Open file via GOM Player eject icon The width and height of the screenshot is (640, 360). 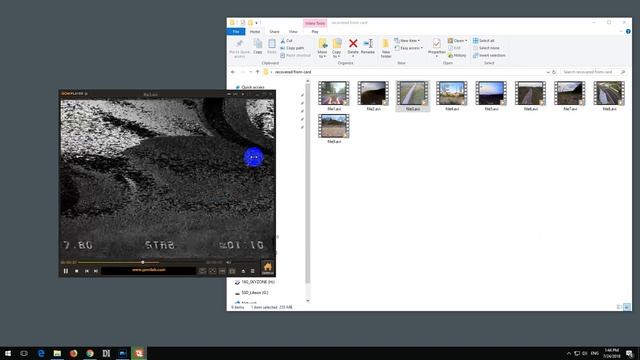coord(243,271)
